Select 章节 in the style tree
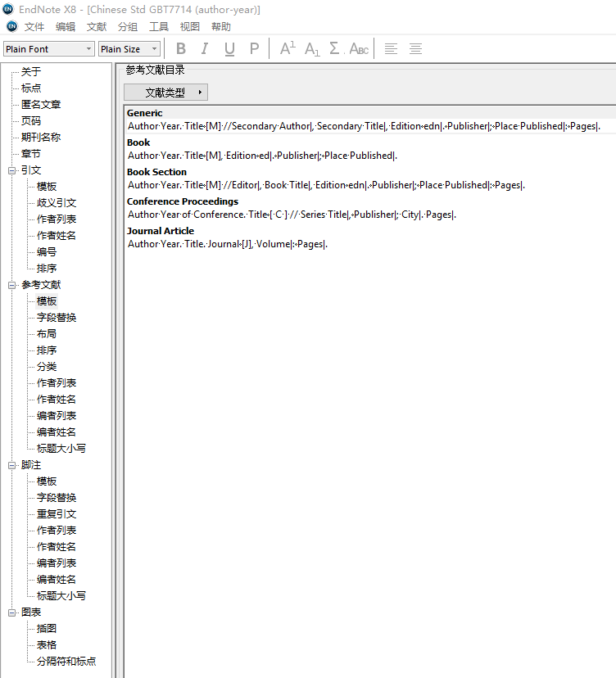 pyautogui.click(x=31, y=154)
